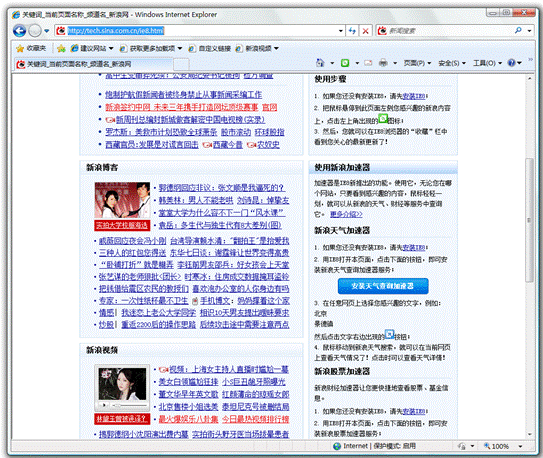Open blog link 袁岳：多生代与独生代
The width and height of the screenshot is (543, 458).
(220, 225)
